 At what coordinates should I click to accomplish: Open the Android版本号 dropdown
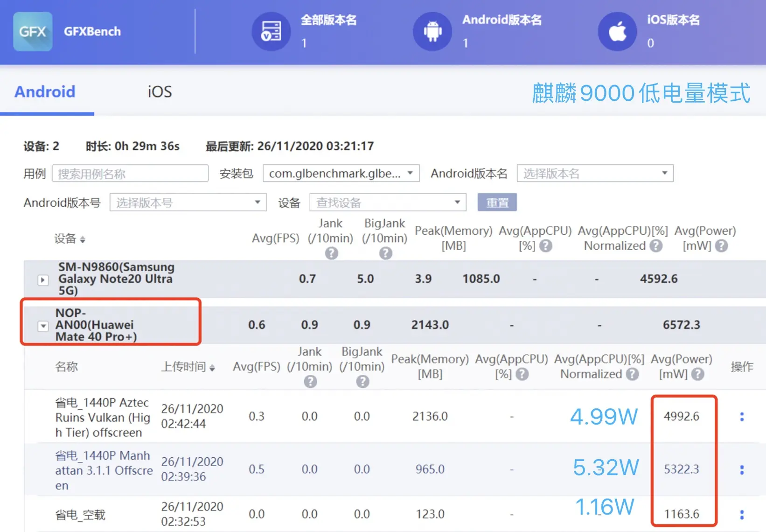188,203
